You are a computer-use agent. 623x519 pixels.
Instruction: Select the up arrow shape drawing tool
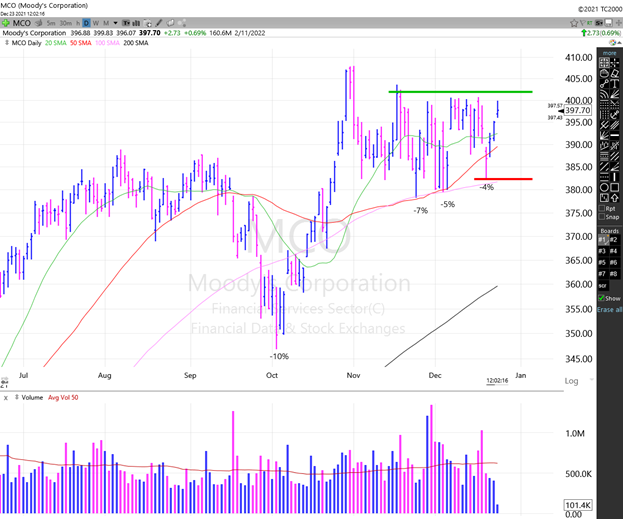pyautogui.click(x=615, y=197)
